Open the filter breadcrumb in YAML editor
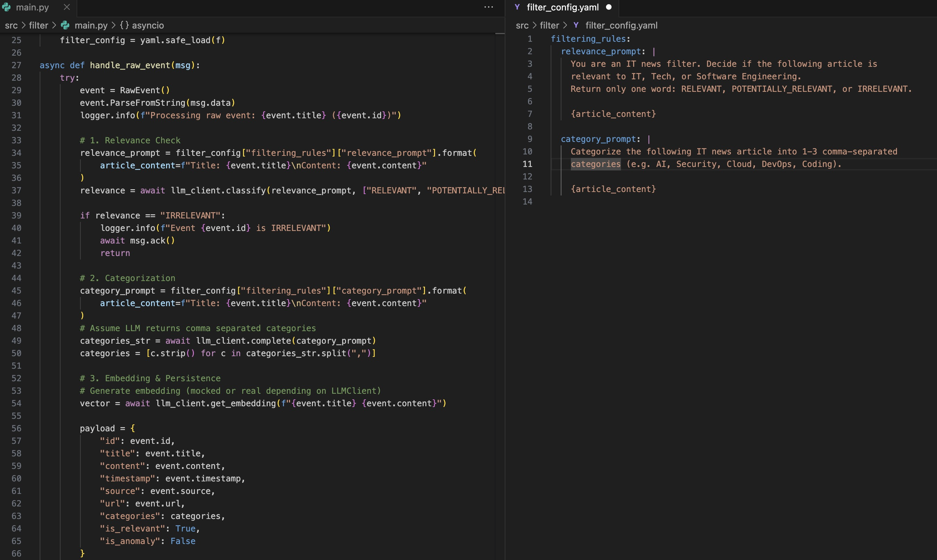The height and width of the screenshot is (560, 937). click(x=549, y=25)
